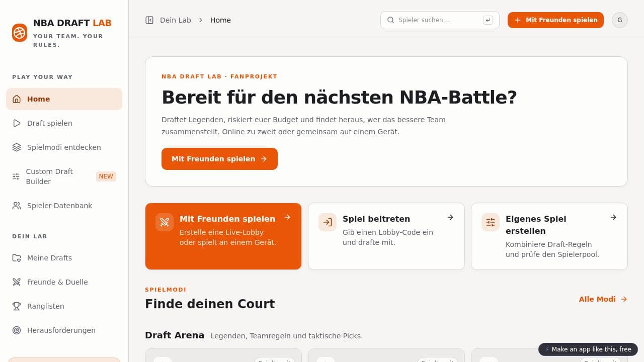Click the NBA Draft Lab basketball logo
644x362 pixels.
pos(20,33)
